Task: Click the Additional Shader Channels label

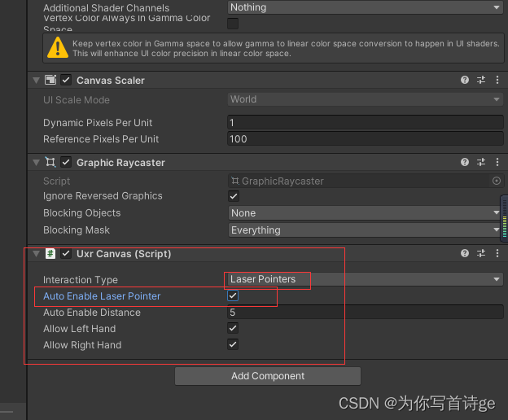Action: pos(107,8)
